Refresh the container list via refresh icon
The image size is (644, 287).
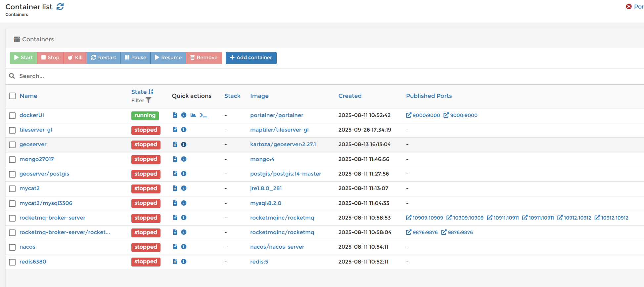(x=60, y=7)
